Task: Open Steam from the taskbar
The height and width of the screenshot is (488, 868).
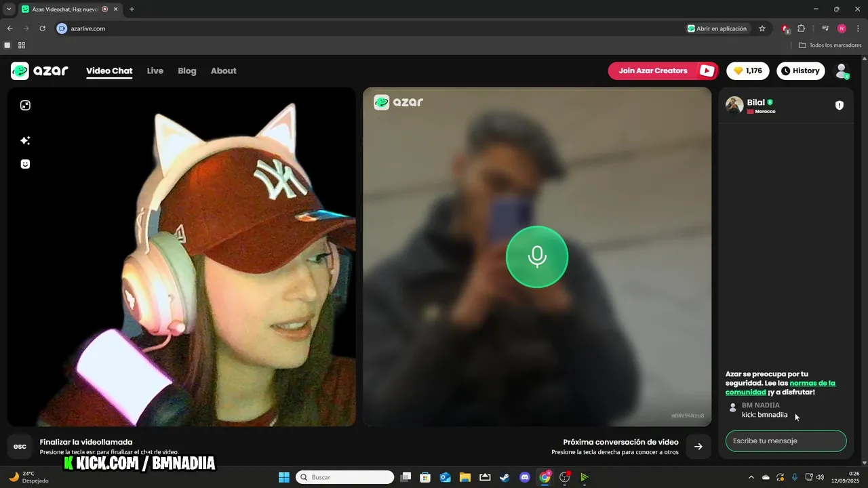Action: tap(505, 477)
